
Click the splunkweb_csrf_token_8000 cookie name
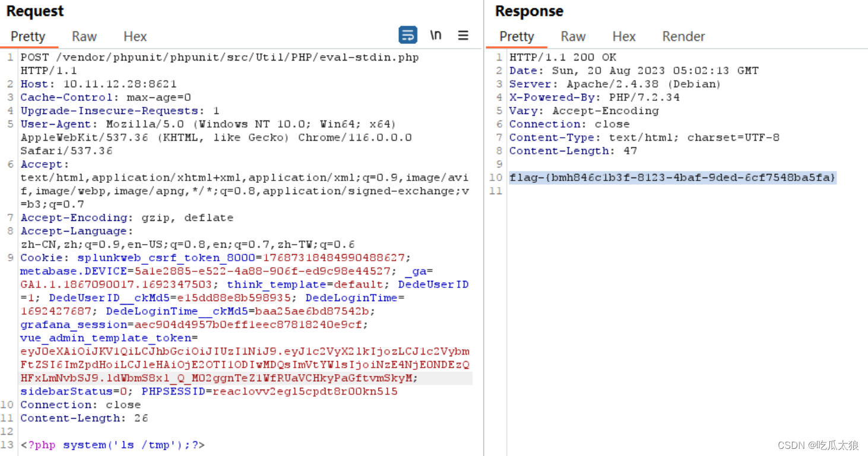166,258
